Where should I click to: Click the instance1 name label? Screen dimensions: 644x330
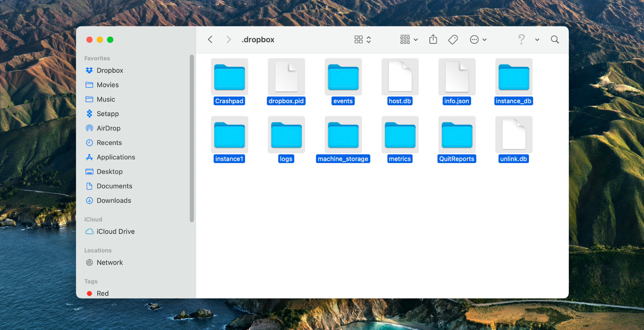tap(229, 159)
